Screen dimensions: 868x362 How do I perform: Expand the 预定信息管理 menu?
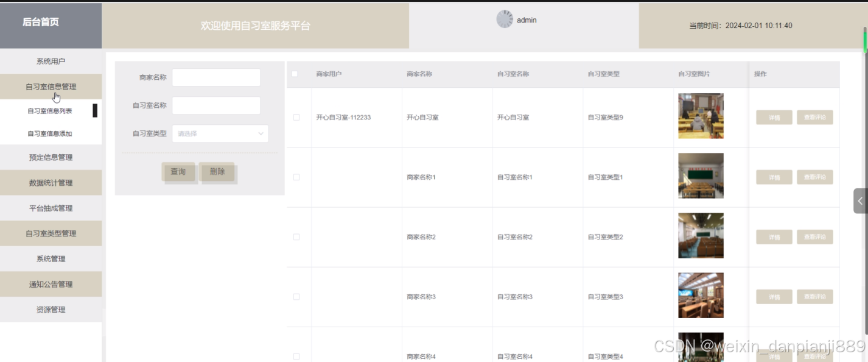(51, 157)
